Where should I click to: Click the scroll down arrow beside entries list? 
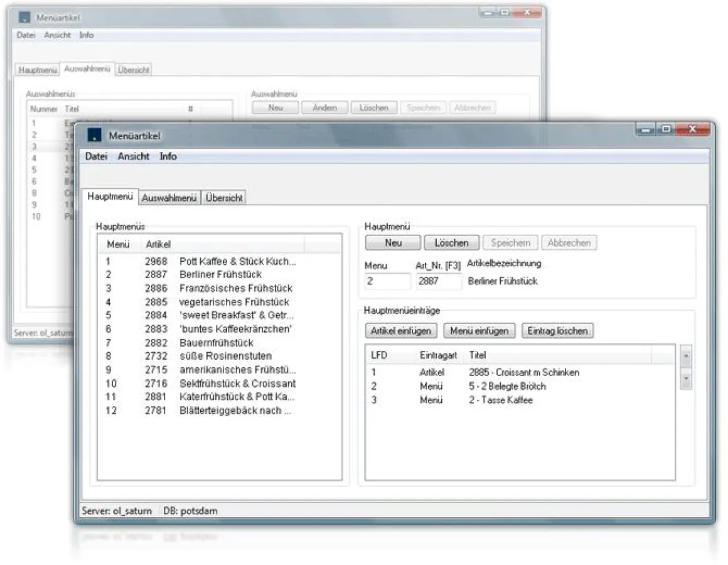(x=686, y=380)
